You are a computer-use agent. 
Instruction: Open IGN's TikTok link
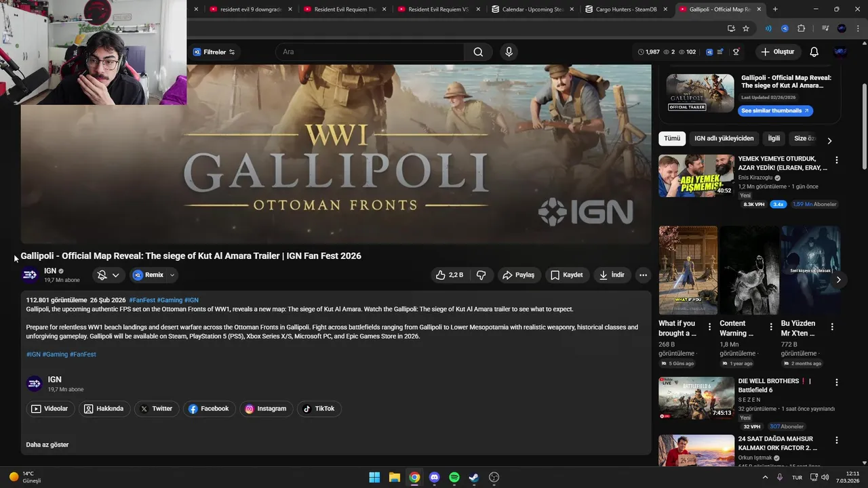point(319,409)
